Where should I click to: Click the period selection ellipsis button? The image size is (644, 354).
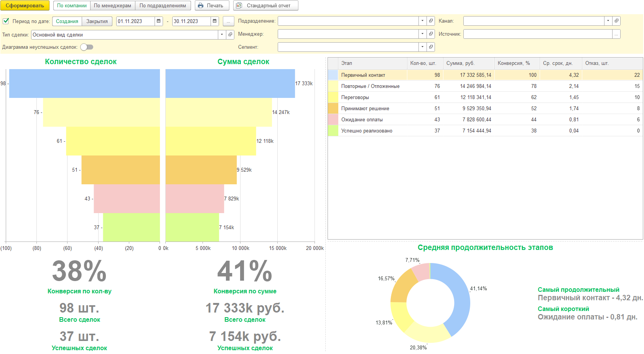228,21
